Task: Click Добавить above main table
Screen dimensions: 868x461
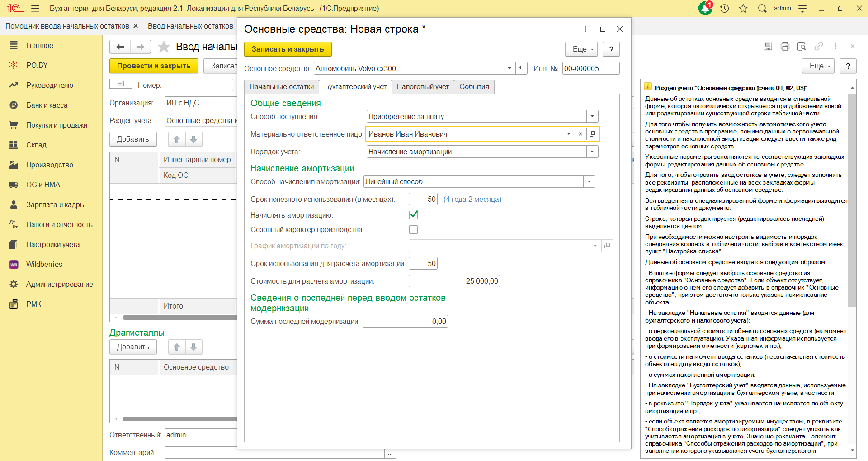Action: [x=133, y=139]
